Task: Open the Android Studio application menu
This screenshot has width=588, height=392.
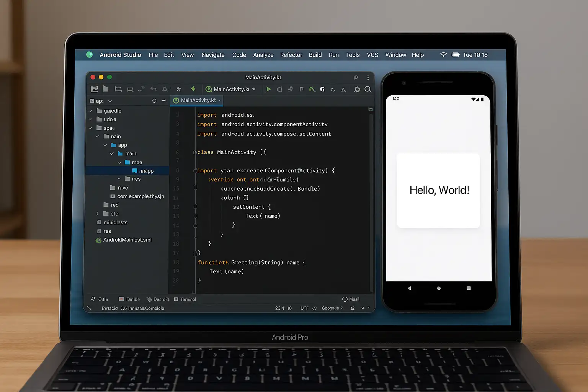Action: coord(120,55)
